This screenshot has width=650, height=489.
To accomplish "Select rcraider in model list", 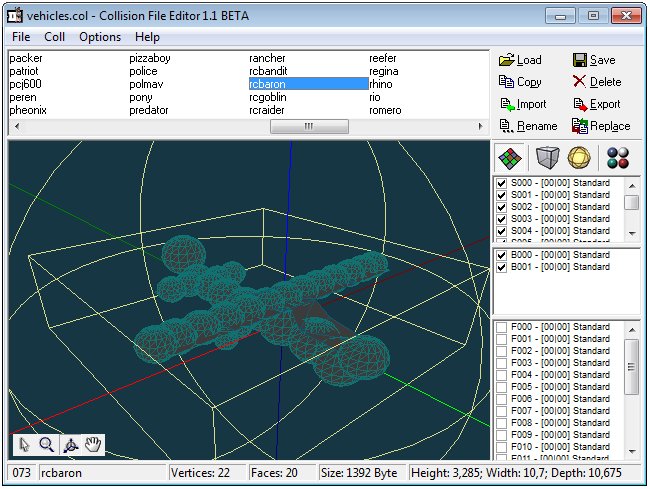I will pos(267,110).
